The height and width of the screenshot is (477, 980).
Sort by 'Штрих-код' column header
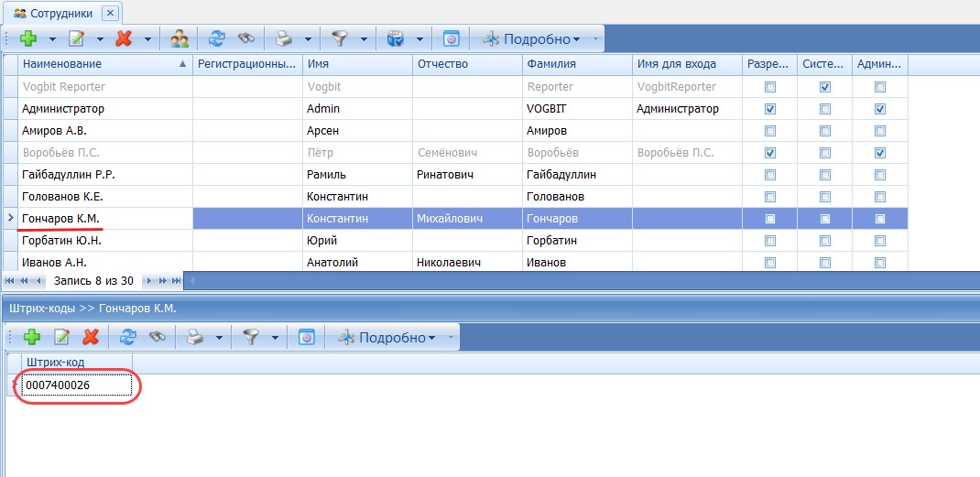pyautogui.click(x=77, y=363)
